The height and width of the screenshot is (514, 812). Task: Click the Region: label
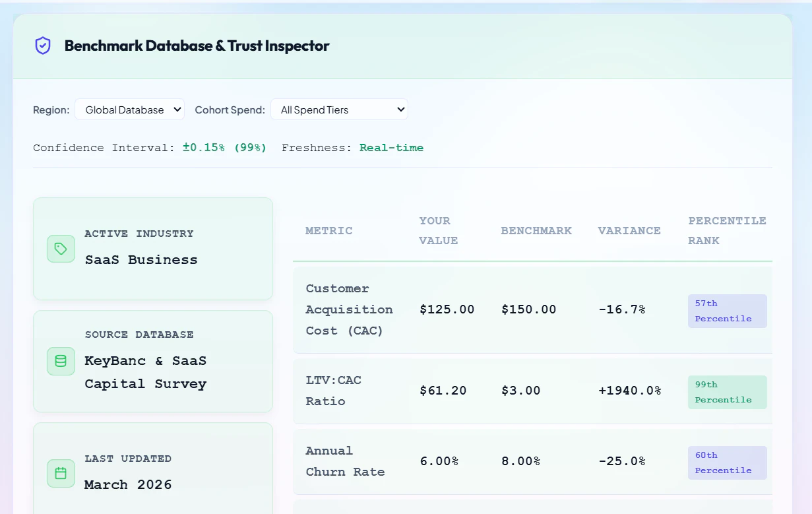(x=51, y=110)
